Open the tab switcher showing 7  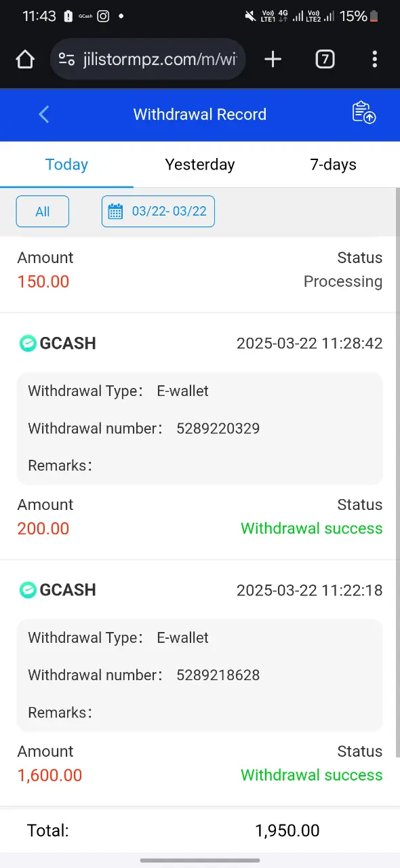[325, 60]
